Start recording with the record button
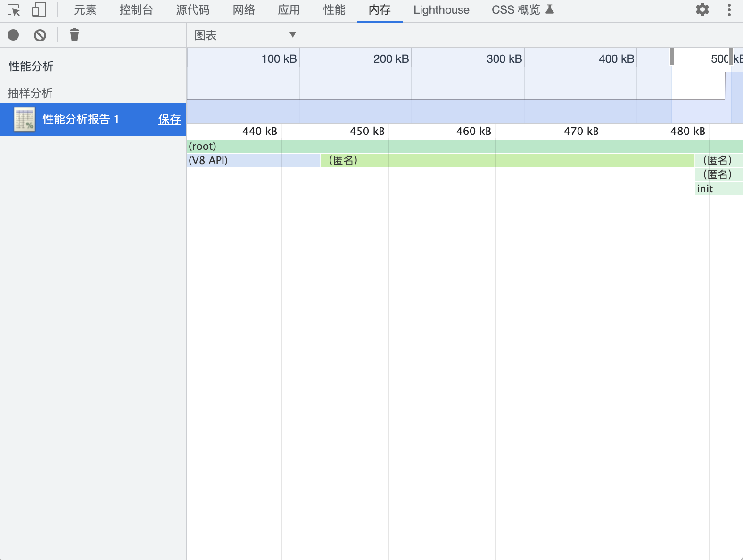 coord(13,35)
